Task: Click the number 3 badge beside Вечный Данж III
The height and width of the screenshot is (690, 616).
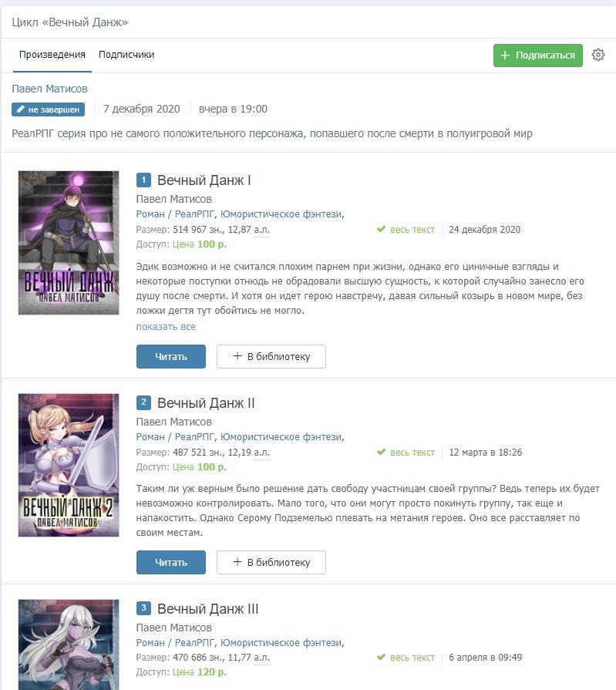Action: 143,608
